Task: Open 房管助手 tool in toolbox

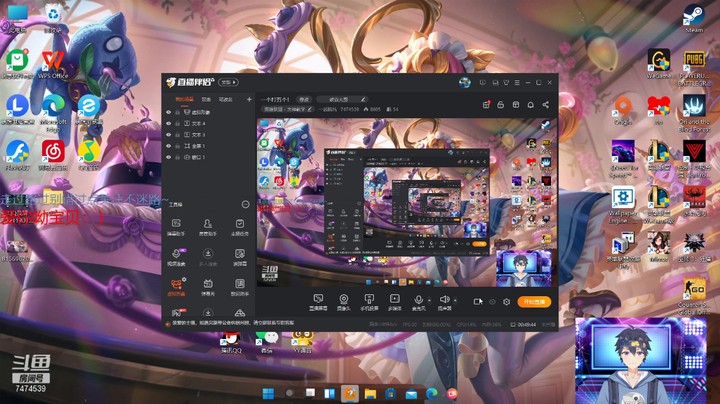Action: pyautogui.click(x=208, y=227)
